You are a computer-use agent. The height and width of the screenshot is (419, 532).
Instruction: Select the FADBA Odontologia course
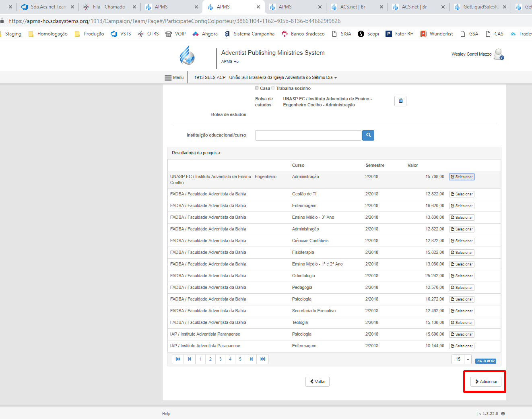point(462,276)
